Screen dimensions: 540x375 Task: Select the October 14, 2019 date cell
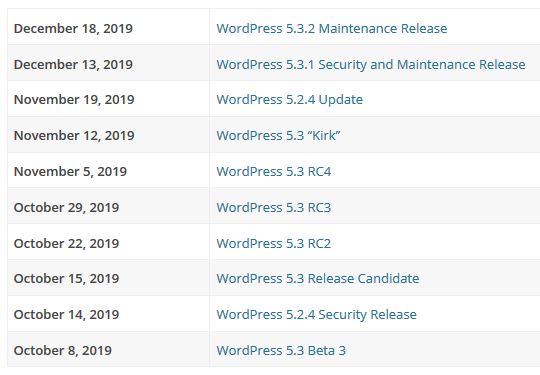(x=108, y=314)
